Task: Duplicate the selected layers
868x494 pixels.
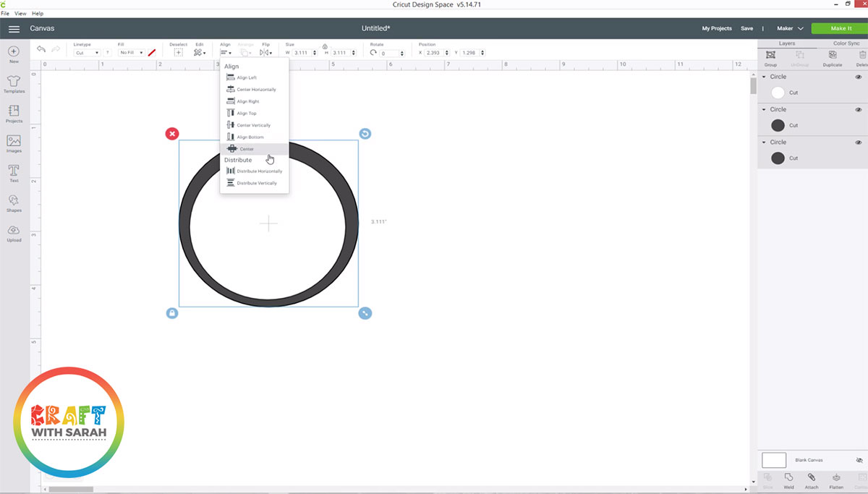Action: (x=832, y=58)
